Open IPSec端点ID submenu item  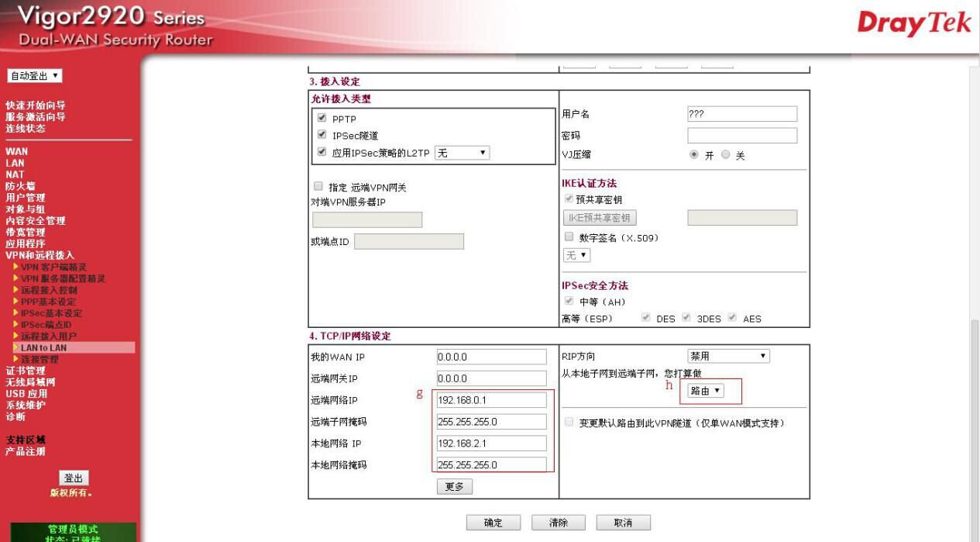46,325
